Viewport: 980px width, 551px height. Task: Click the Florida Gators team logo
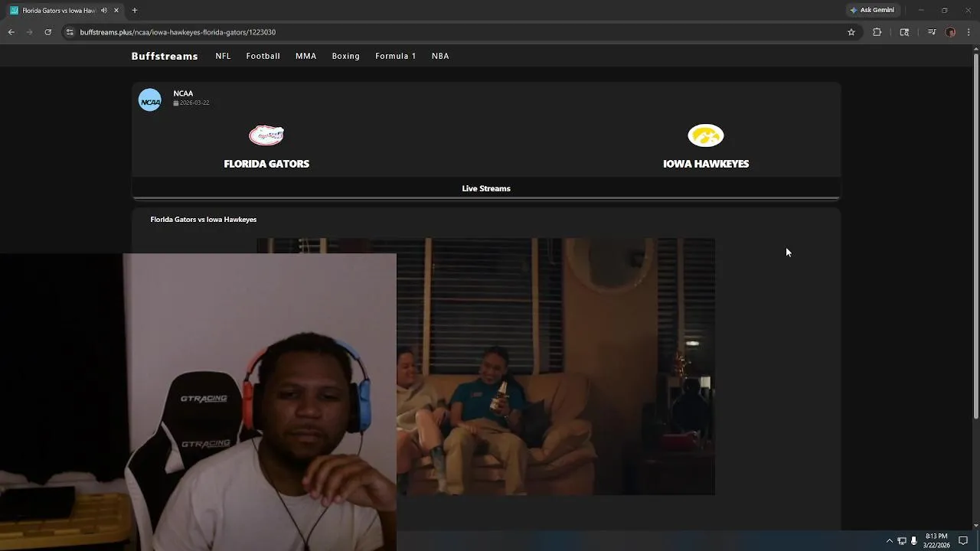pos(266,135)
